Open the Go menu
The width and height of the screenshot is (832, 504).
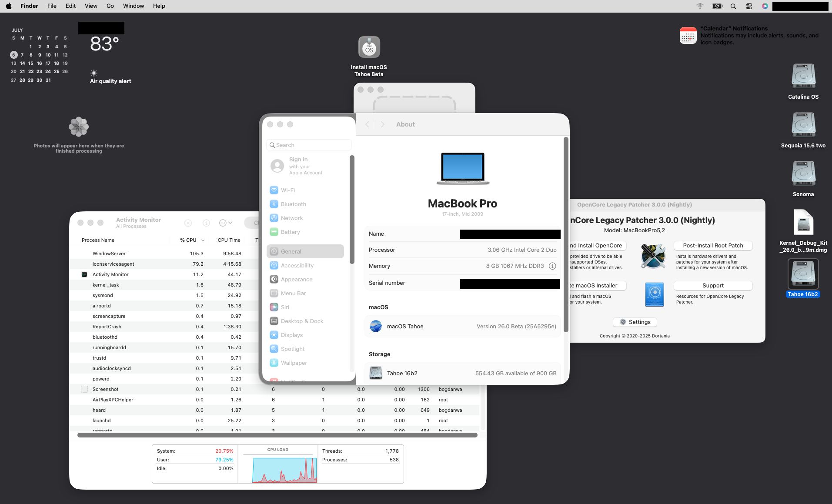point(110,6)
